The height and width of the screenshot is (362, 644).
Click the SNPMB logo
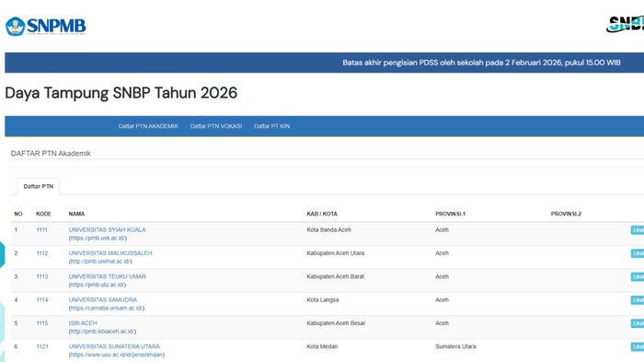tap(46, 27)
